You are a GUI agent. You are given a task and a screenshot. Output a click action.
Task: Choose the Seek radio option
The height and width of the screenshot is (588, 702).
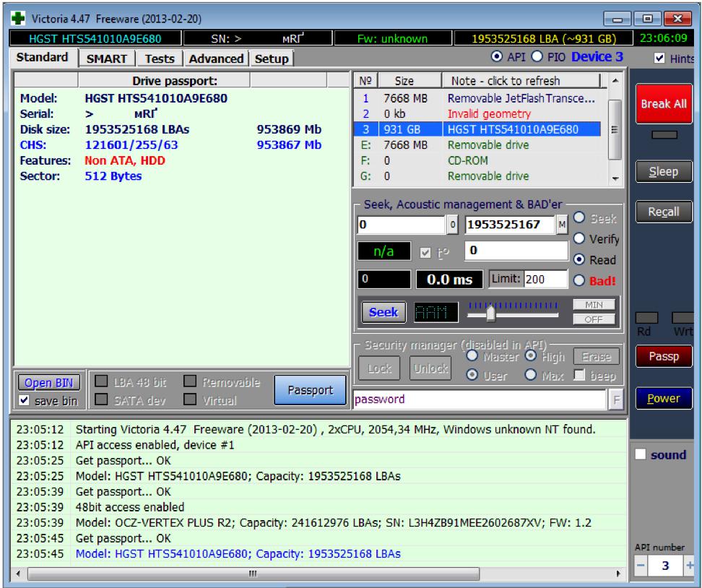pos(579,217)
